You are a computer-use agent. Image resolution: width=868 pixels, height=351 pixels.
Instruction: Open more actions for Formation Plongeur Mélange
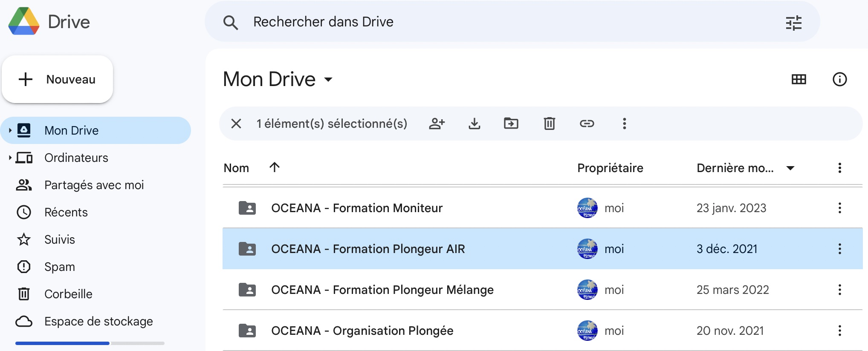840,290
